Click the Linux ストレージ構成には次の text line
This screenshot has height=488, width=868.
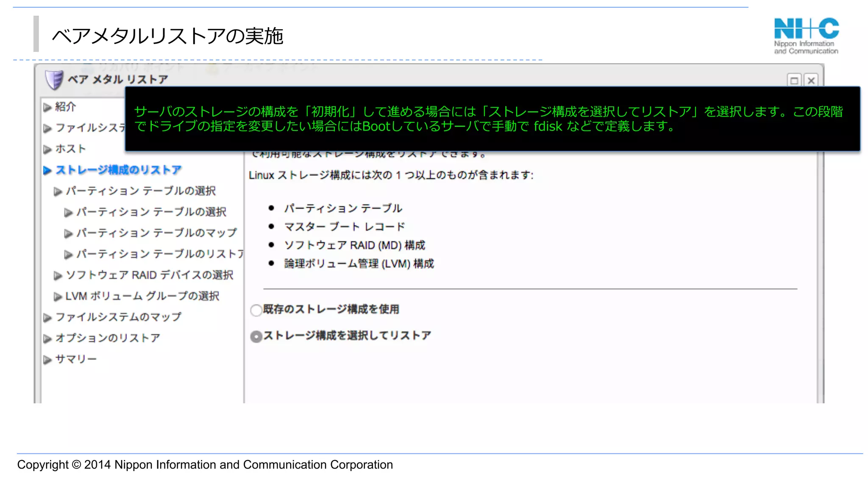pyautogui.click(x=391, y=175)
